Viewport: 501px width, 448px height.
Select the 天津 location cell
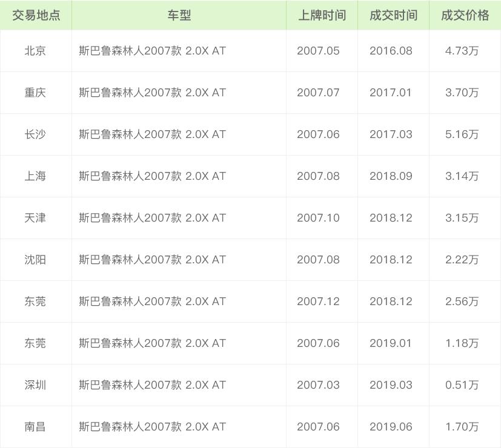click(x=35, y=218)
